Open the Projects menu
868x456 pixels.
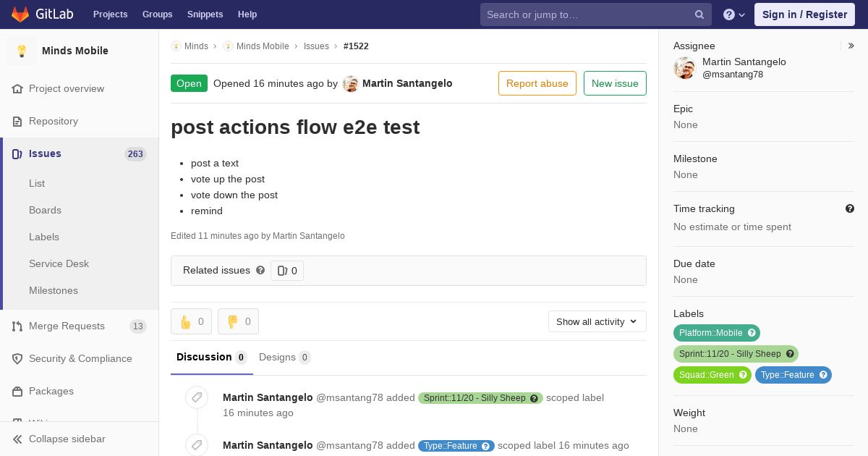pyautogui.click(x=111, y=14)
